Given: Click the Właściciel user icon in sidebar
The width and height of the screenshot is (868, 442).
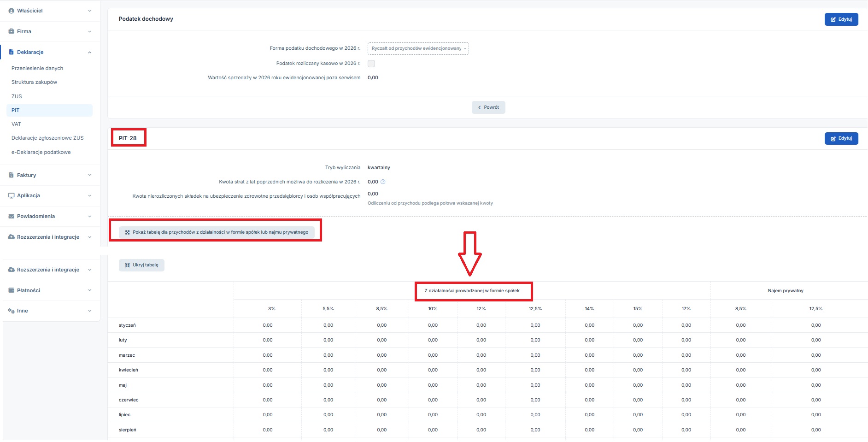Looking at the screenshot, I should 11,11.
